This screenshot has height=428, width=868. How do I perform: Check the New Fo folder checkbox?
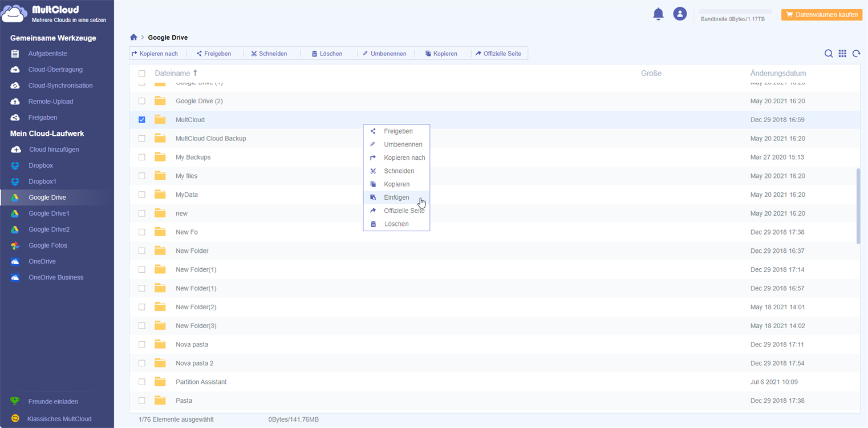click(142, 232)
